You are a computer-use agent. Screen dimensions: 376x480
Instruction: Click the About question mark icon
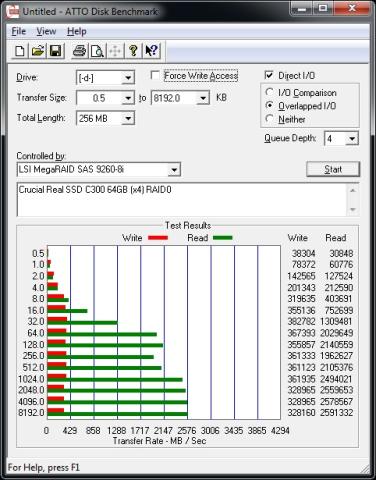133,51
